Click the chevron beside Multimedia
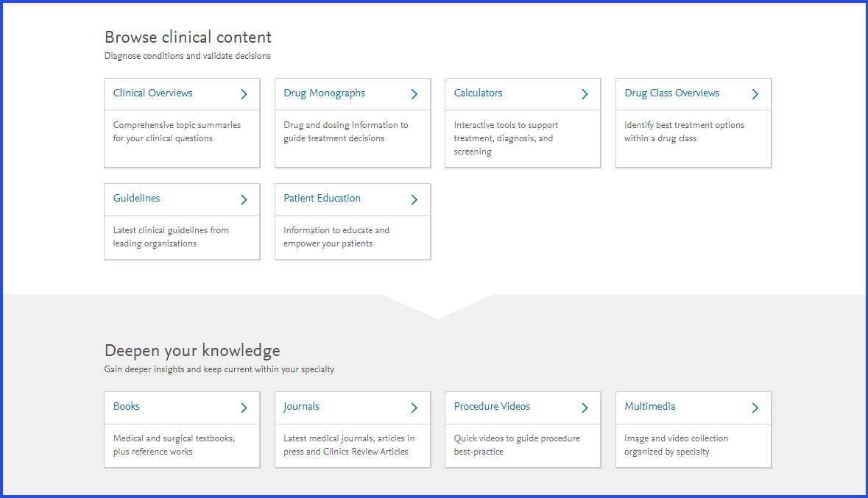 click(755, 408)
